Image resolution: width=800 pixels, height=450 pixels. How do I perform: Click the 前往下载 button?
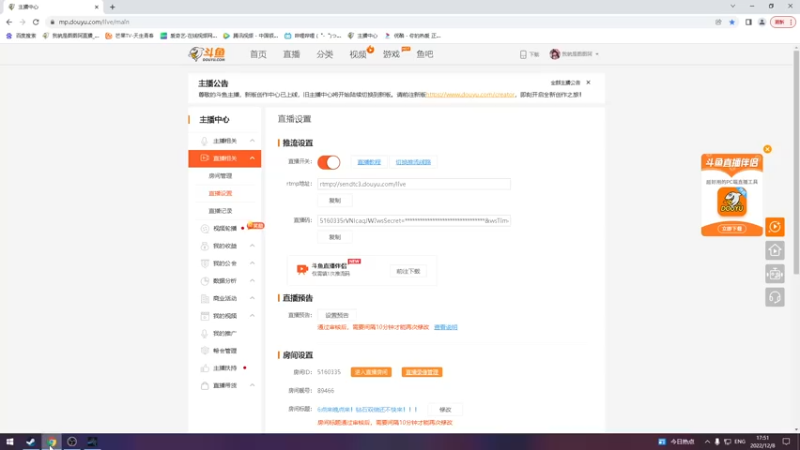point(408,271)
